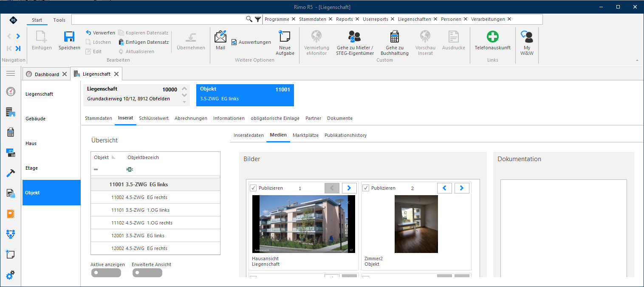Select Haus in navigation panel
This screenshot has height=287, width=644.
tap(51, 143)
